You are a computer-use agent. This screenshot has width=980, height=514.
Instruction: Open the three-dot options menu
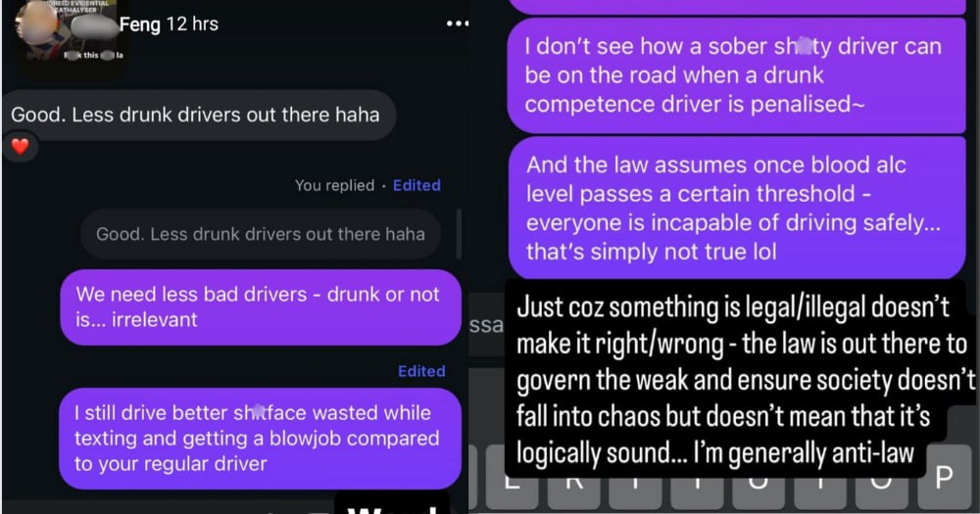[458, 23]
